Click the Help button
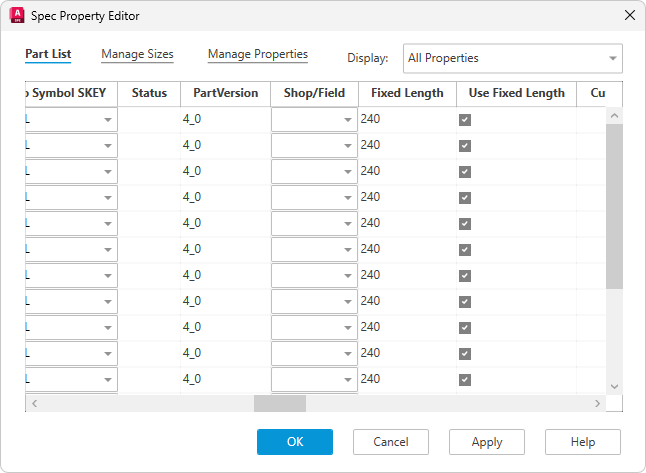The height and width of the screenshot is (473, 646). (583, 442)
